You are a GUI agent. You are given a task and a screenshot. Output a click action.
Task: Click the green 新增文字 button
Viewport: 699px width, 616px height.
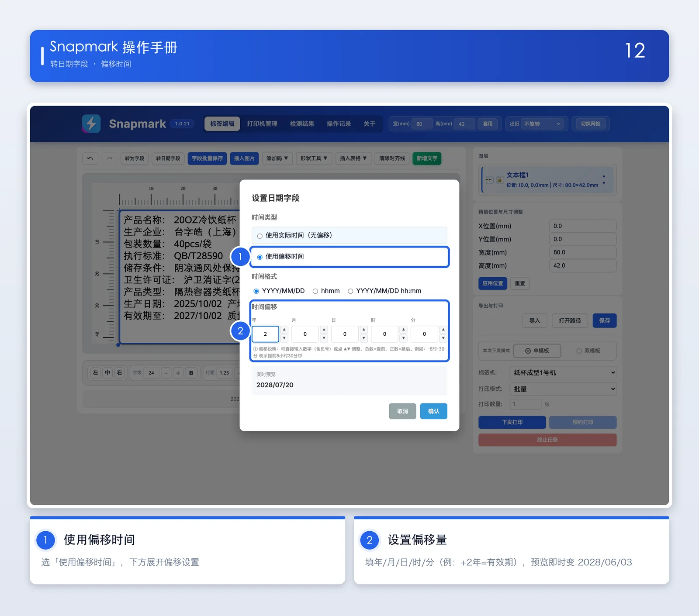[x=427, y=158]
